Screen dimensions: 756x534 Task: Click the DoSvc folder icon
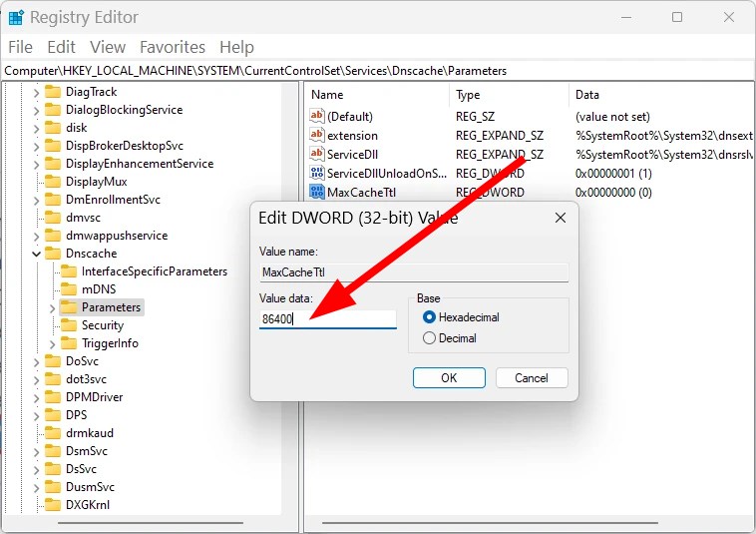pos(53,360)
